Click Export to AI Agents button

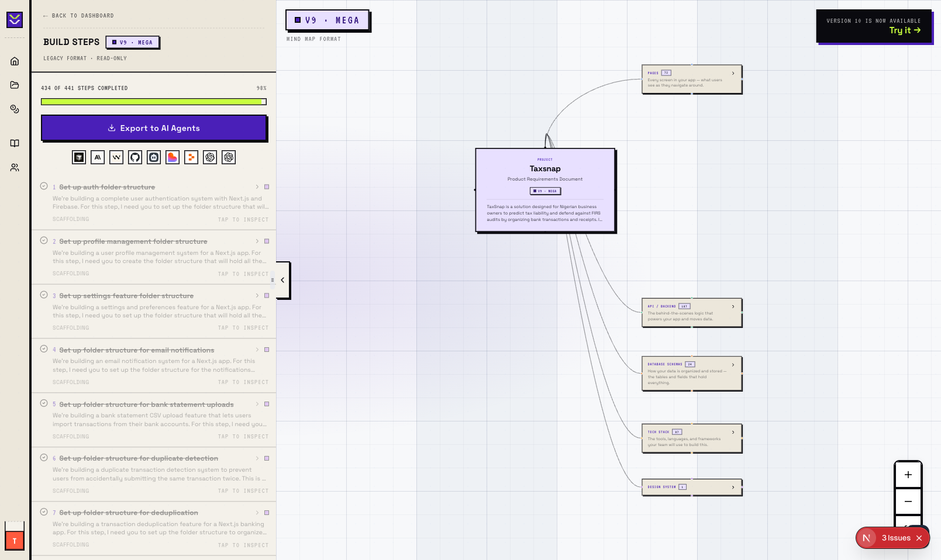click(154, 128)
